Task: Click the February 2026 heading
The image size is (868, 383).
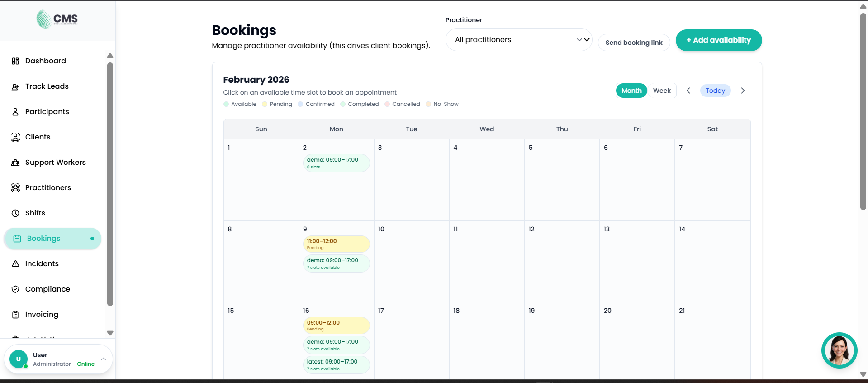Action: pyautogui.click(x=256, y=80)
